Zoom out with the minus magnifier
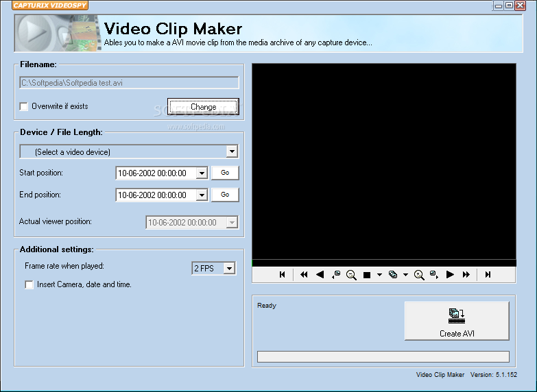This screenshot has width=537, height=392. [351, 275]
